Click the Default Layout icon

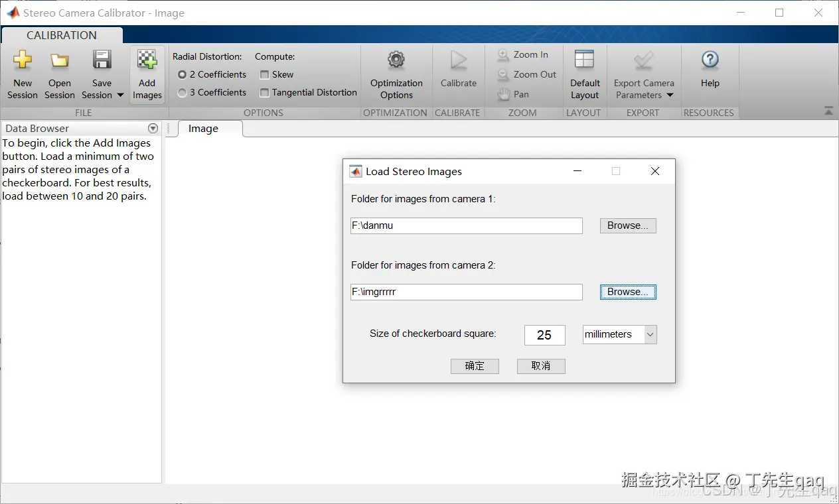click(x=584, y=60)
